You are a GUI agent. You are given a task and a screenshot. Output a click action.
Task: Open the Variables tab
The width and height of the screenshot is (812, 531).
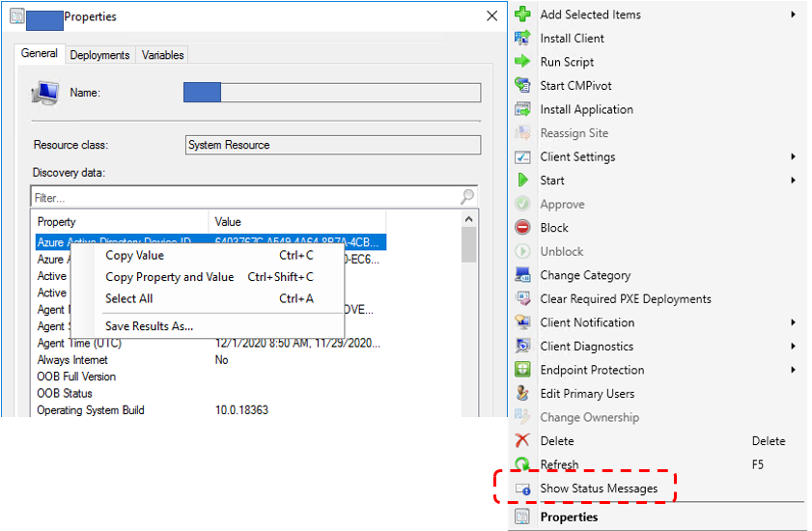(162, 55)
